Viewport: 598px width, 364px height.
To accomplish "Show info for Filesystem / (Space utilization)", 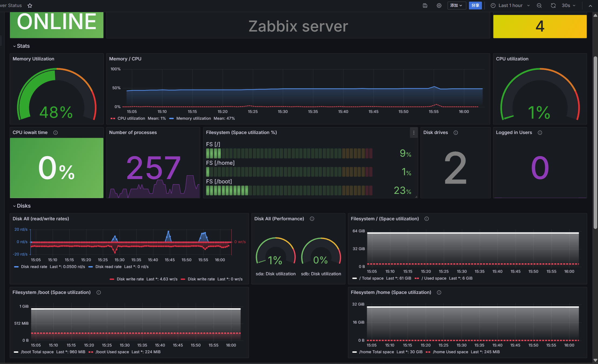I will tap(427, 219).
